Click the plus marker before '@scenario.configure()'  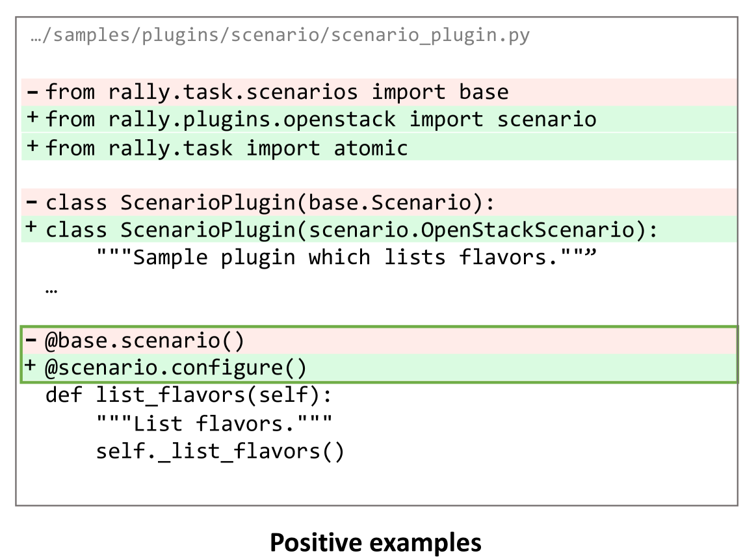point(33,367)
